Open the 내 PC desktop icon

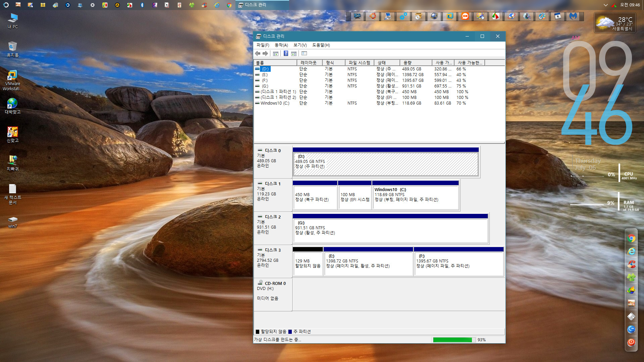(x=13, y=21)
